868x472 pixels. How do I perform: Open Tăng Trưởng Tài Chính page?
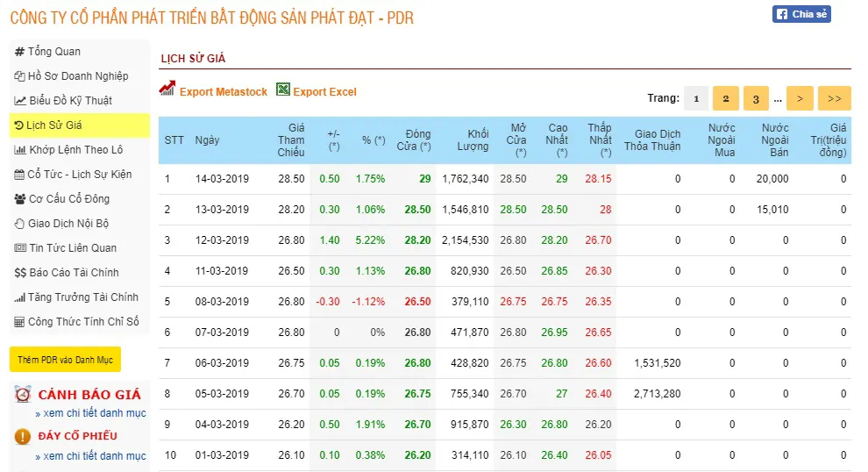(x=83, y=297)
